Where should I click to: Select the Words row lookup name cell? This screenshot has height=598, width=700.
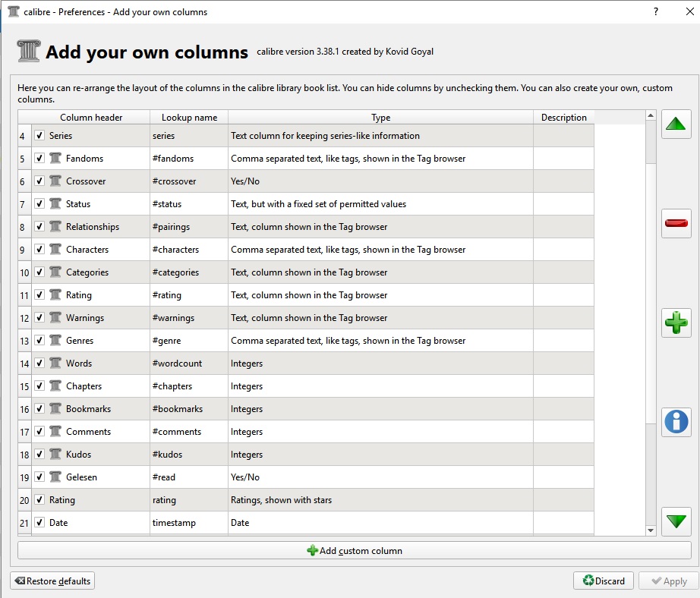click(188, 364)
